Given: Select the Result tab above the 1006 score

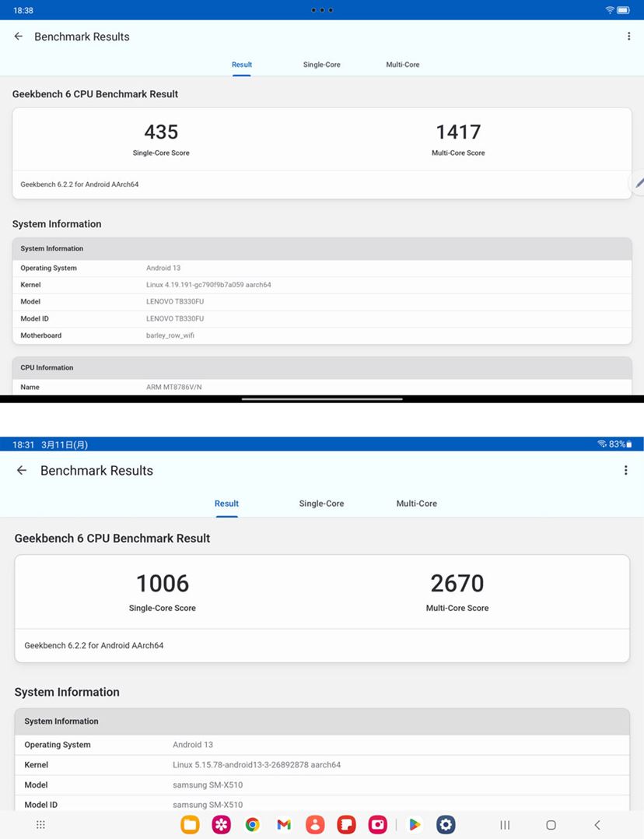Looking at the screenshot, I should pyautogui.click(x=227, y=504).
